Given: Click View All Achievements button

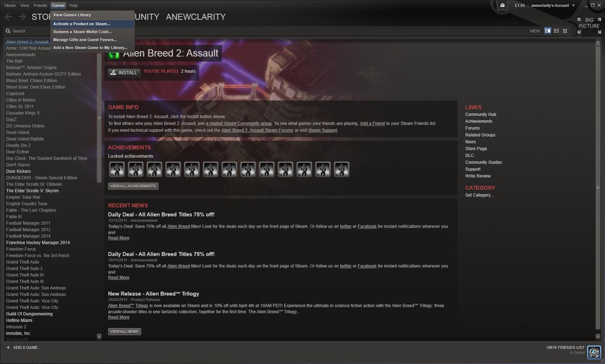Looking at the screenshot, I should click(133, 186).
